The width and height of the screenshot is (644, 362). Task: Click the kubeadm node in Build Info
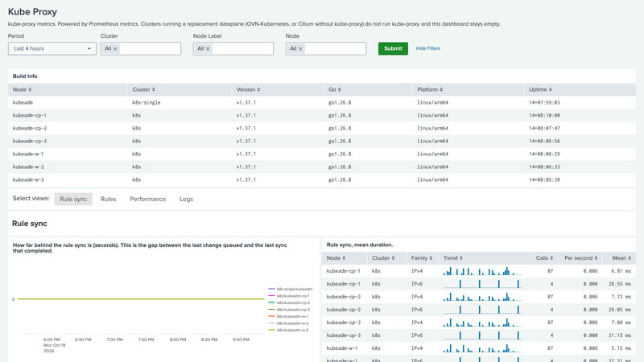(23, 103)
